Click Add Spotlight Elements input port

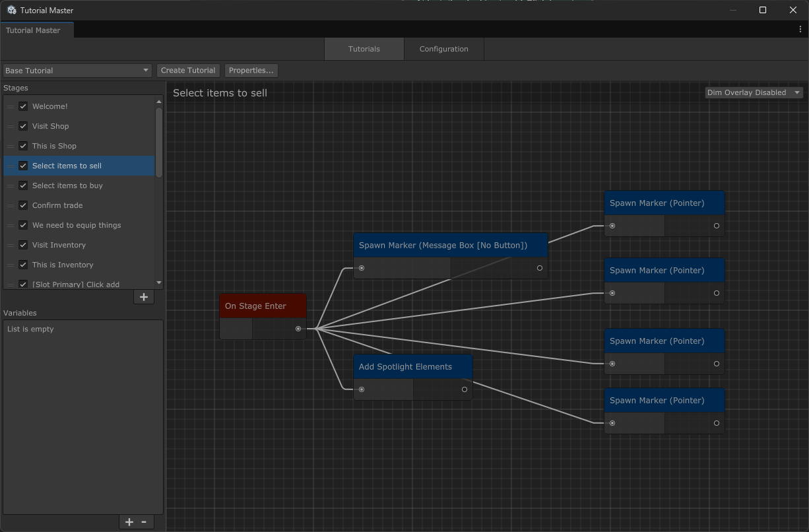tap(362, 389)
